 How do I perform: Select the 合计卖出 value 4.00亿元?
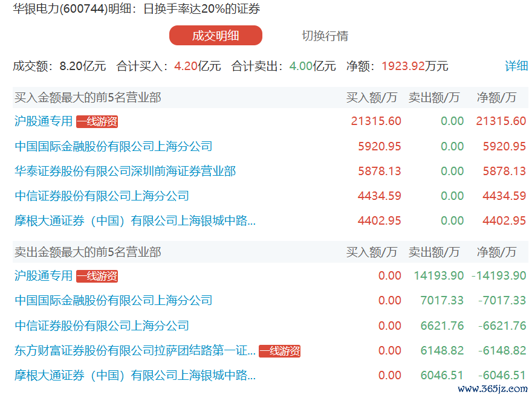pos(313,66)
